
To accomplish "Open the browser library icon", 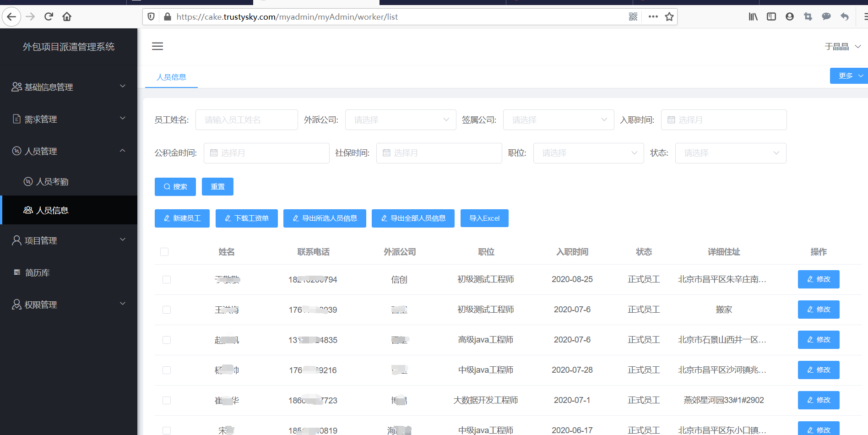I will 753,17.
